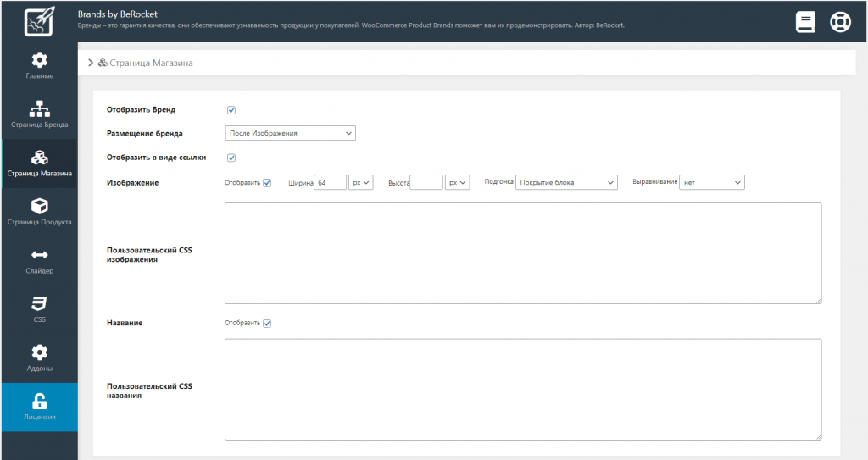The image size is (868, 460).
Task: Click the Пользовательский CSS изображения textarea
Action: tap(522, 252)
